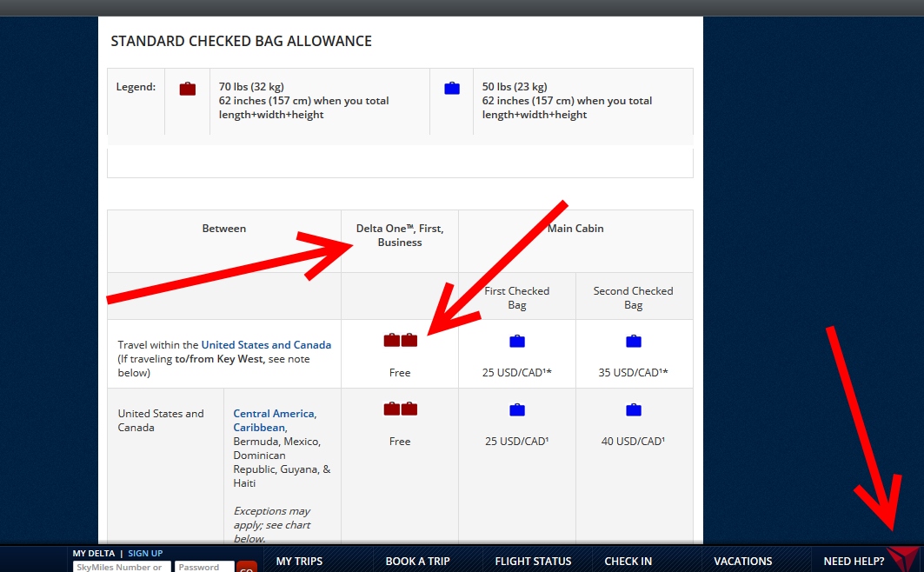
Task: Click the red 70 lbs suitcase legend icon
Action: pyautogui.click(x=188, y=87)
